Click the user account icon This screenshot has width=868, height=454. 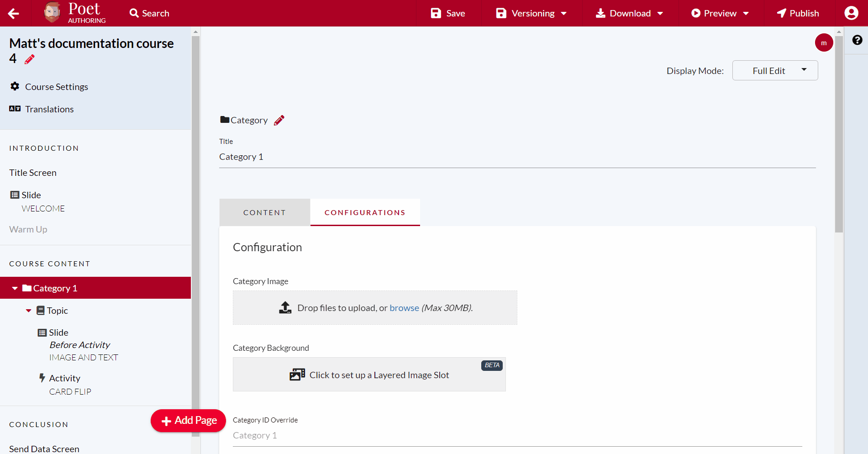851,13
